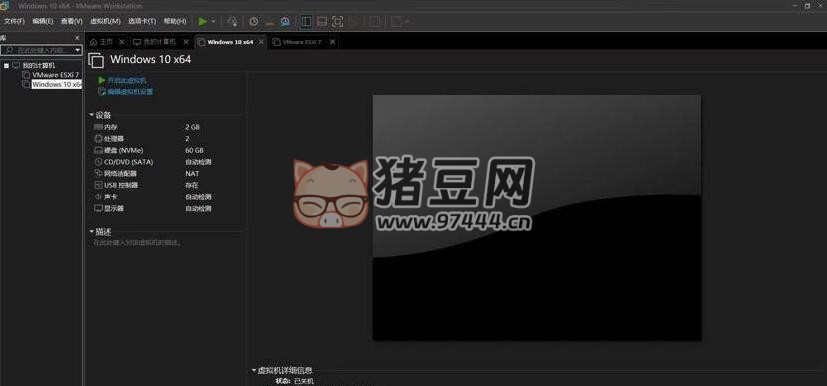Select VMware ESXi 7 in library tree
The width and height of the screenshot is (827, 386).
(55, 75)
